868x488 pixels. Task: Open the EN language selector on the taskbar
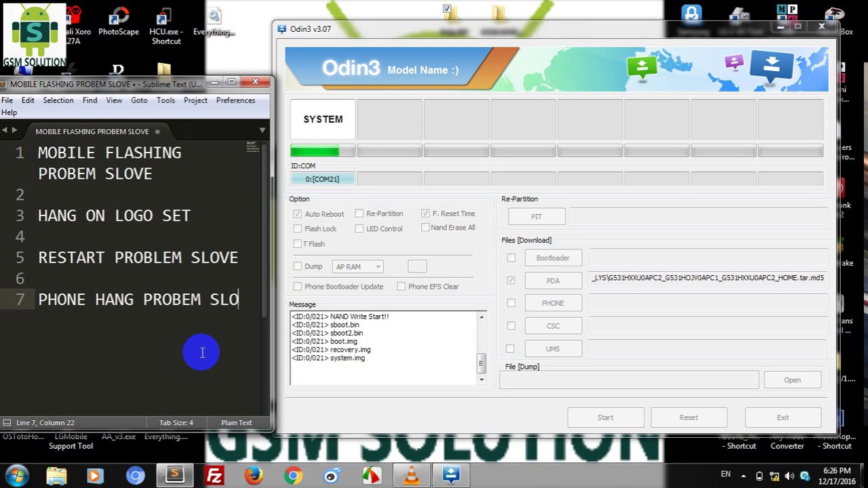click(726, 474)
